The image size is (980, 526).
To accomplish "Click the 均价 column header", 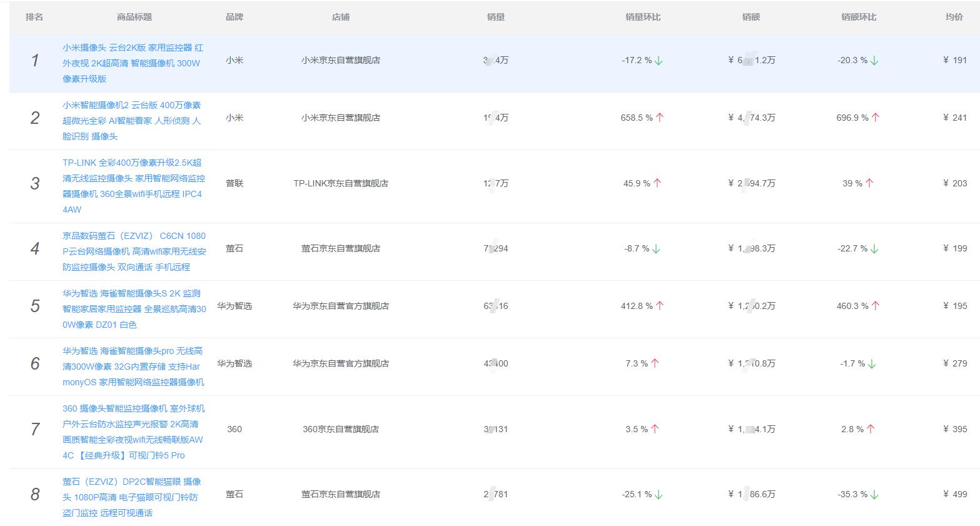I will click(954, 17).
